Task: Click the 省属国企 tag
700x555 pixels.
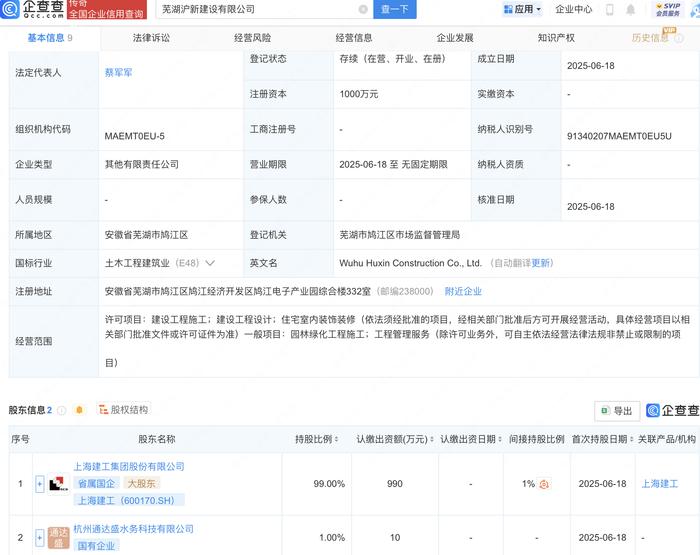Action: point(96,484)
